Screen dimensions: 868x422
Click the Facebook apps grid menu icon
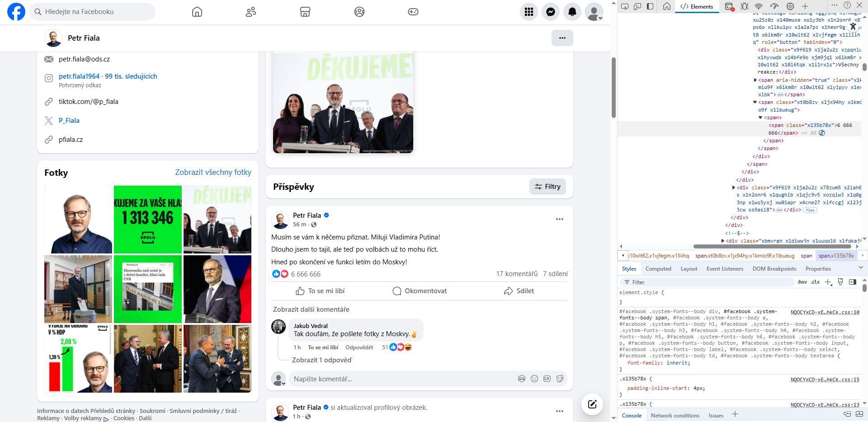coord(528,12)
